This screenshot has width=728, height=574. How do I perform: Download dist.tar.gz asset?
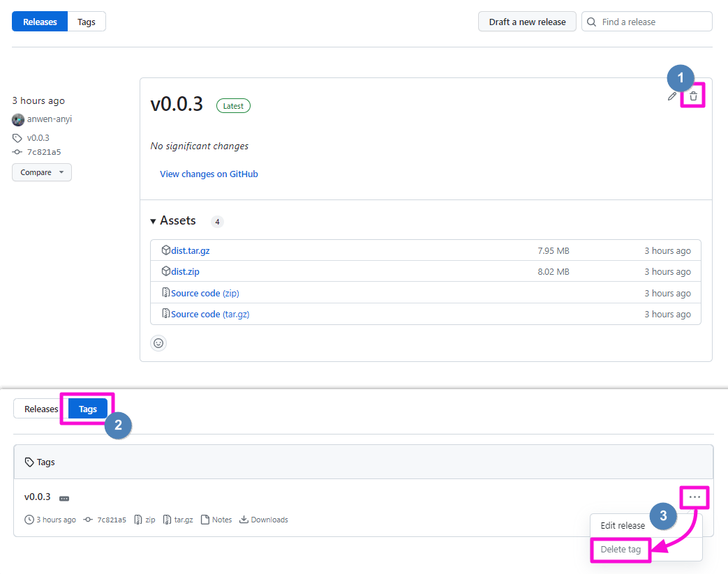click(x=190, y=250)
